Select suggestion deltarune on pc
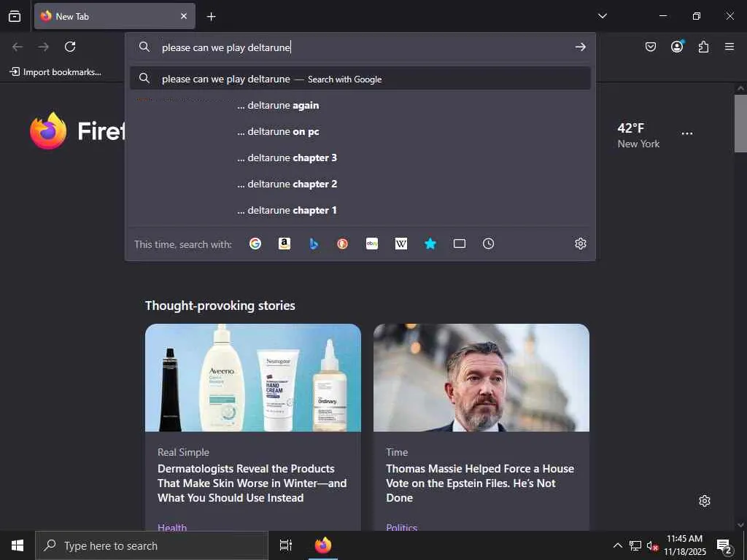Image resolution: width=747 pixels, height=560 pixels. (360, 131)
